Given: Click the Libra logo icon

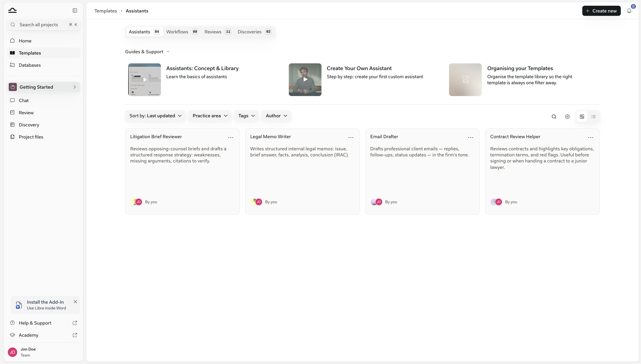Looking at the screenshot, I should click(12, 10).
